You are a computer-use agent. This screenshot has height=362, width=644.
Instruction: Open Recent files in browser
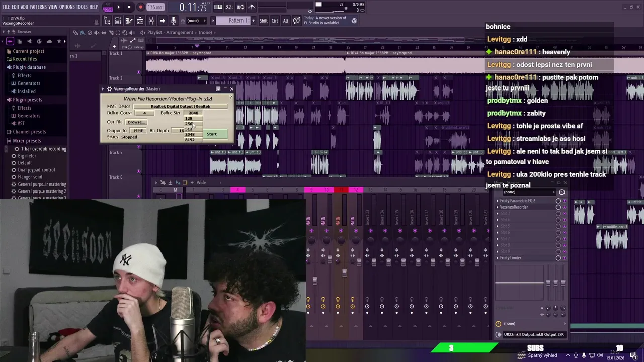24,59
